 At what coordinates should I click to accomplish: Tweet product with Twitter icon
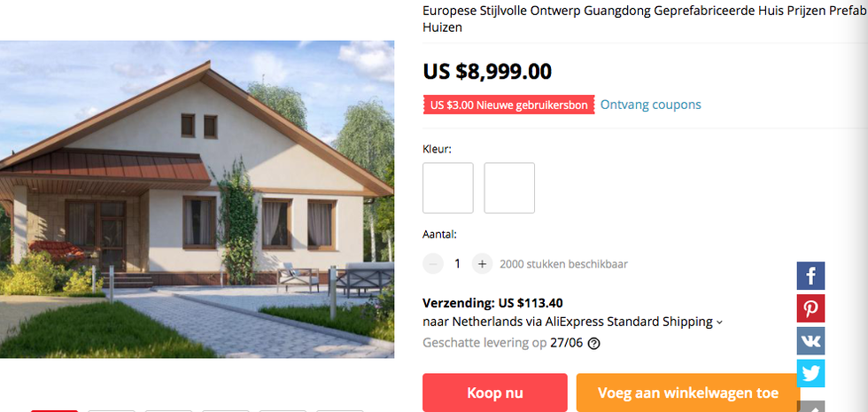coord(810,373)
